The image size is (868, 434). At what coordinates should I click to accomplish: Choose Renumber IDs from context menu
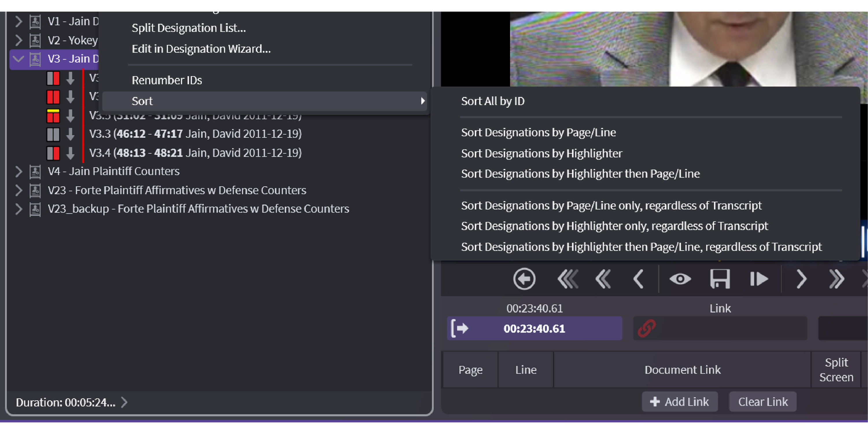point(167,80)
